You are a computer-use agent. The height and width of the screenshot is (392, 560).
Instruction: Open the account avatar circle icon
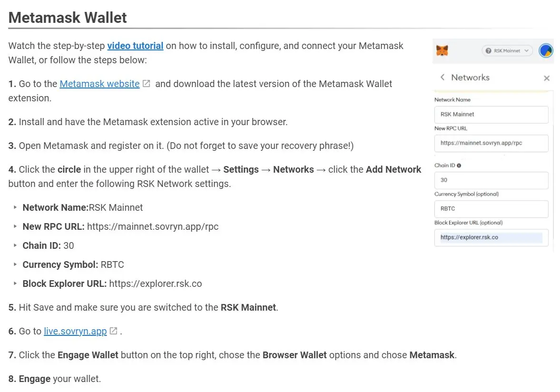coord(546,51)
